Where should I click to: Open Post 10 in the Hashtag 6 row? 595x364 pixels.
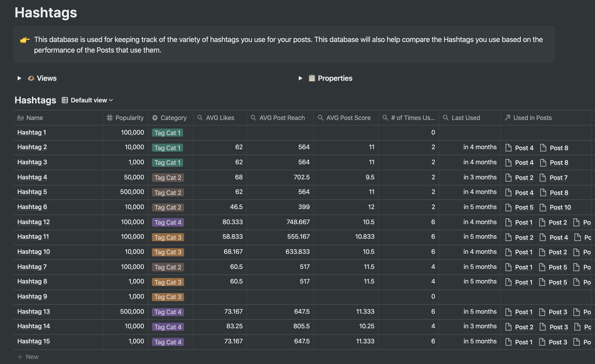point(561,207)
